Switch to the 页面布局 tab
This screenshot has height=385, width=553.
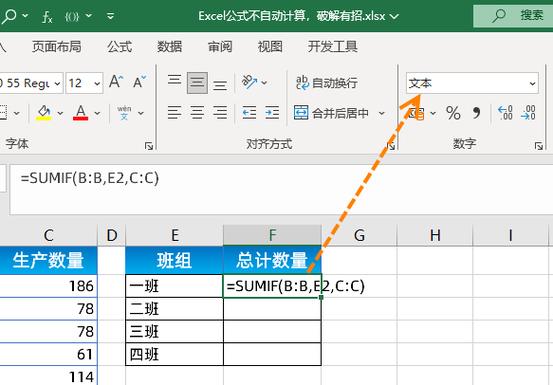pyautogui.click(x=57, y=47)
